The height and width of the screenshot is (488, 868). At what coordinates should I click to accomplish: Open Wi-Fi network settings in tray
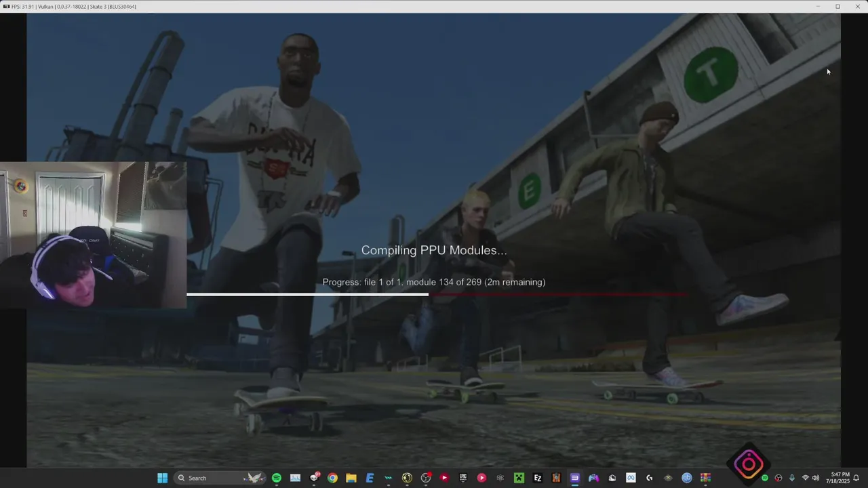point(806,478)
